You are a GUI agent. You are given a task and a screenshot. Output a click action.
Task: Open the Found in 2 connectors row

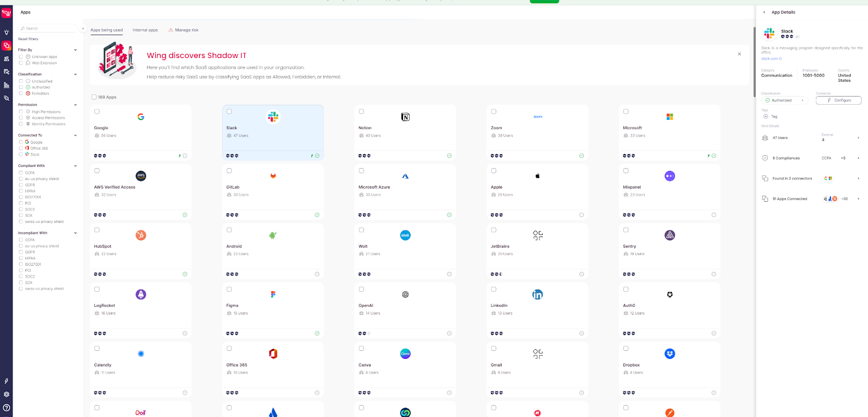click(811, 178)
